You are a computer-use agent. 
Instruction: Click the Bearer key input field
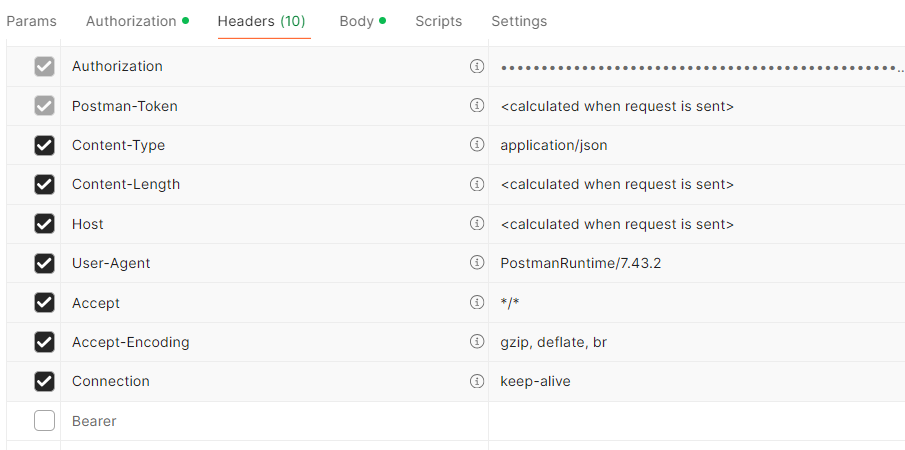[260, 421]
